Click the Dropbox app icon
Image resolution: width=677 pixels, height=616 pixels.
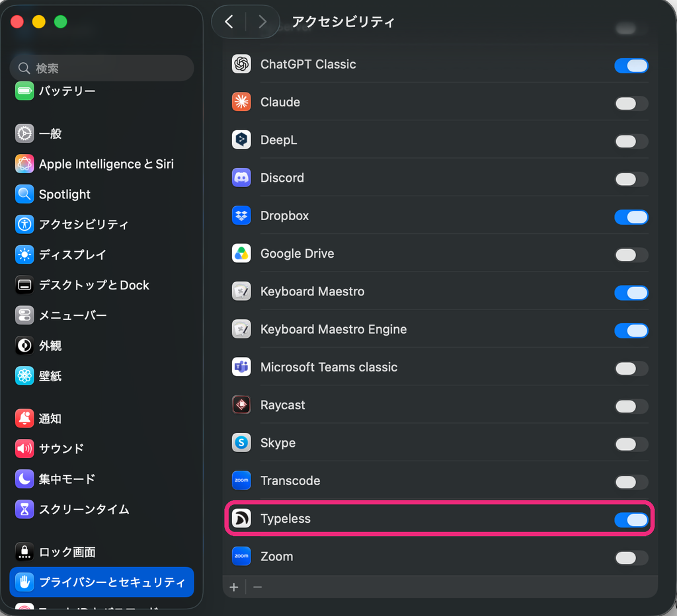click(241, 216)
